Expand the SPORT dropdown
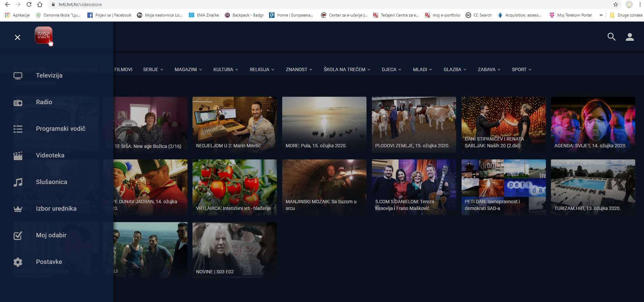The height and width of the screenshot is (302, 644). [x=522, y=69]
